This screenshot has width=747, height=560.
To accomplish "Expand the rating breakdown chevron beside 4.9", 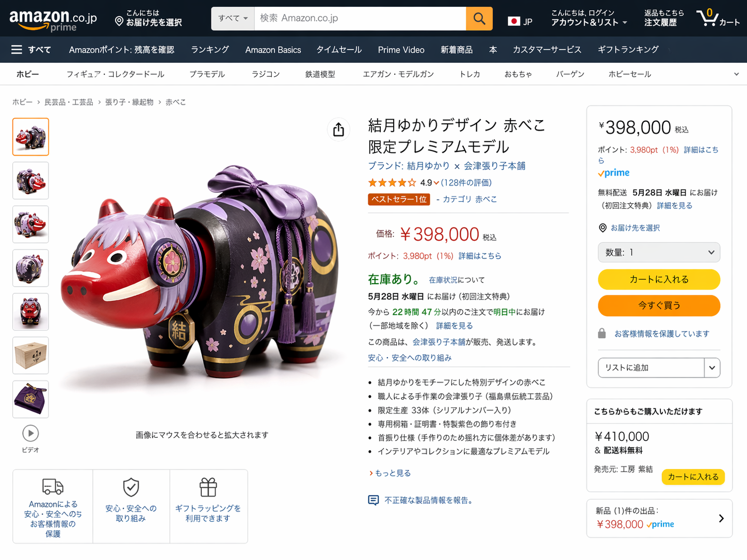I will coord(436,183).
